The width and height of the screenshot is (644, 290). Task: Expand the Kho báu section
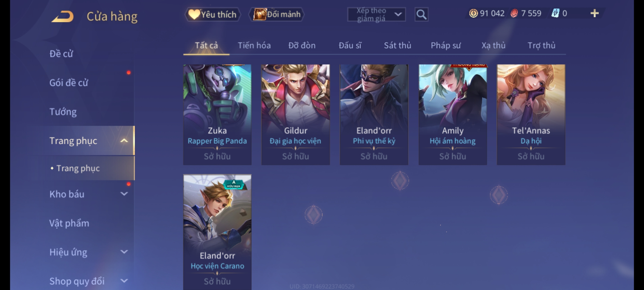pyautogui.click(x=124, y=194)
